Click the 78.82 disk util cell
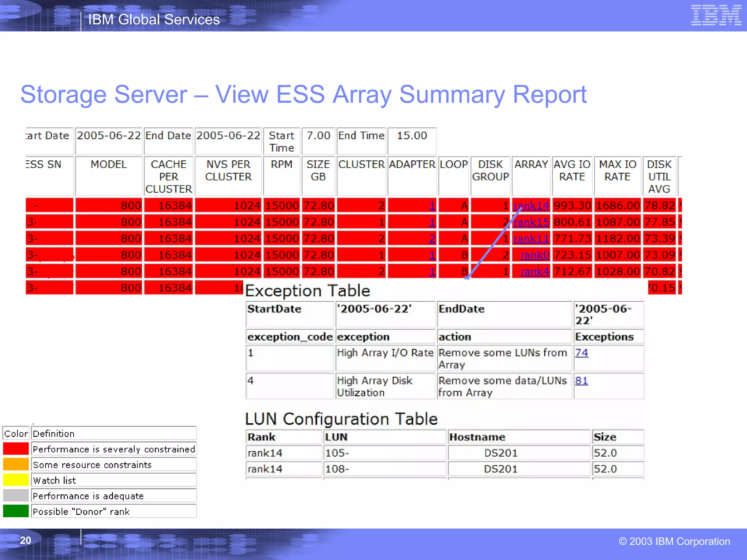The image size is (747, 560). [659, 206]
